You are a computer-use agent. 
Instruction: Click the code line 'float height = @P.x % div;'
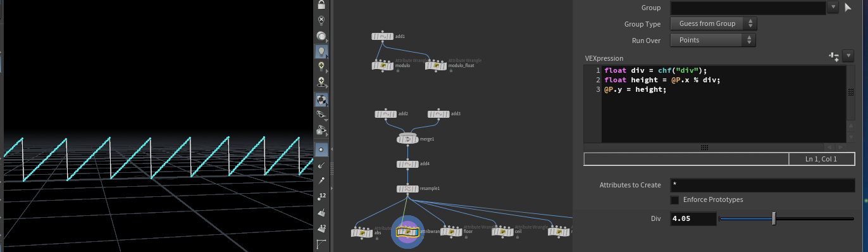[662, 80]
